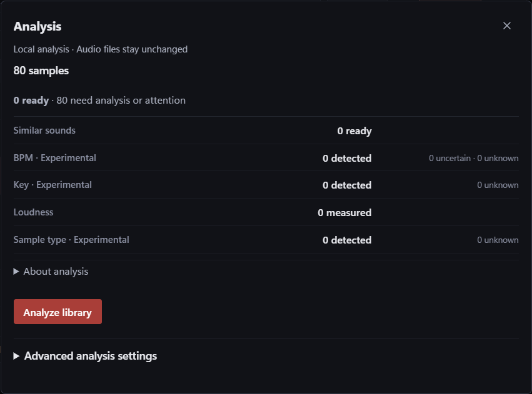Click '0 unknown' in Sample type row

pos(498,240)
